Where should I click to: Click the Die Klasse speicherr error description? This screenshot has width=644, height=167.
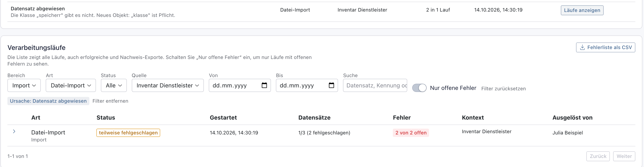(x=93, y=15)
